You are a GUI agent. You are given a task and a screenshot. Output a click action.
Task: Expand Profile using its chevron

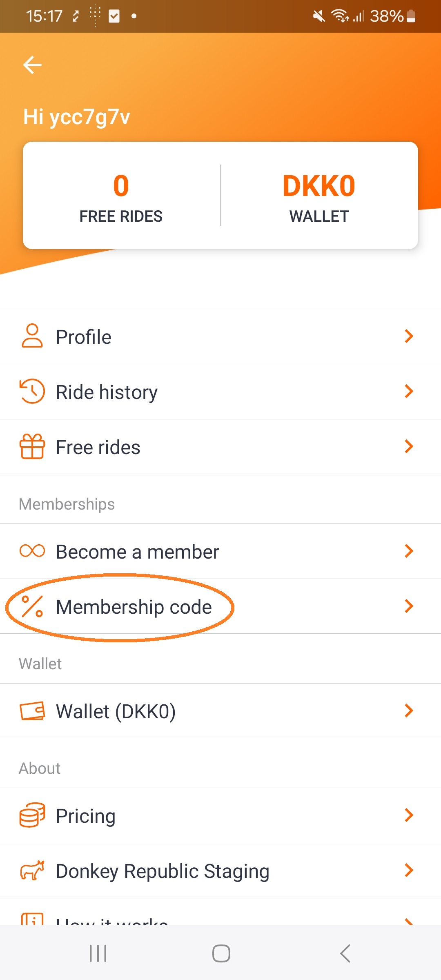409,336
